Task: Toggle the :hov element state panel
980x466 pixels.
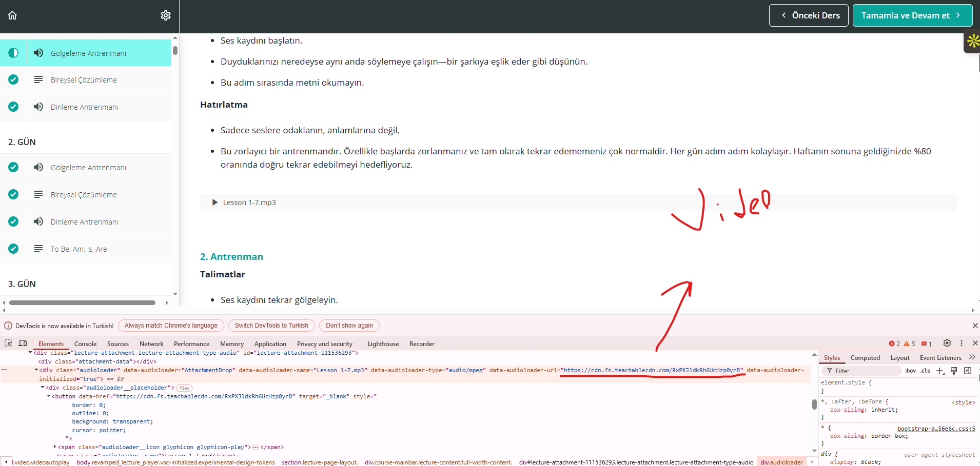Action: pos(910,371)
